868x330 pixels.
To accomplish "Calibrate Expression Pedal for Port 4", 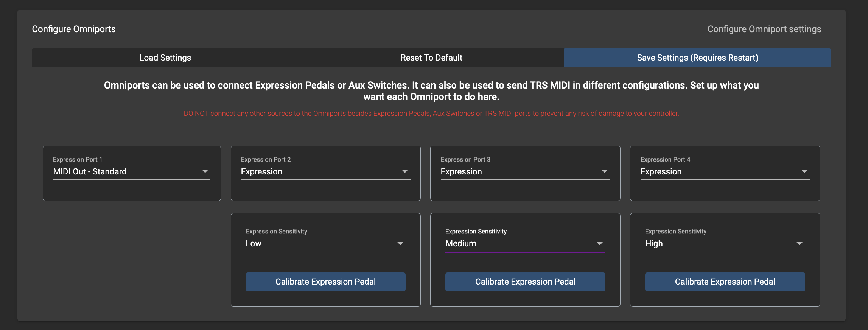I will 725,282.
